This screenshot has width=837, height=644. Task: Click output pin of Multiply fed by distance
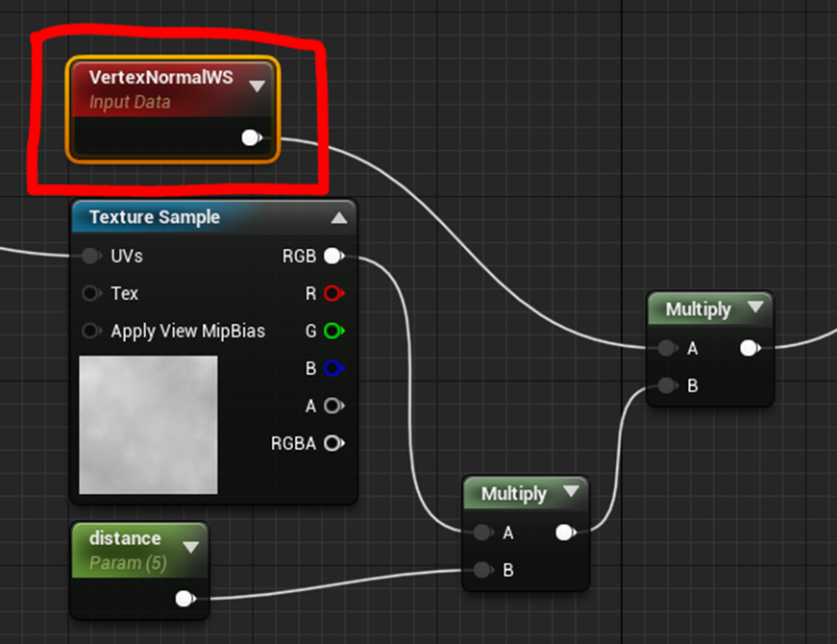coord(566,533)
